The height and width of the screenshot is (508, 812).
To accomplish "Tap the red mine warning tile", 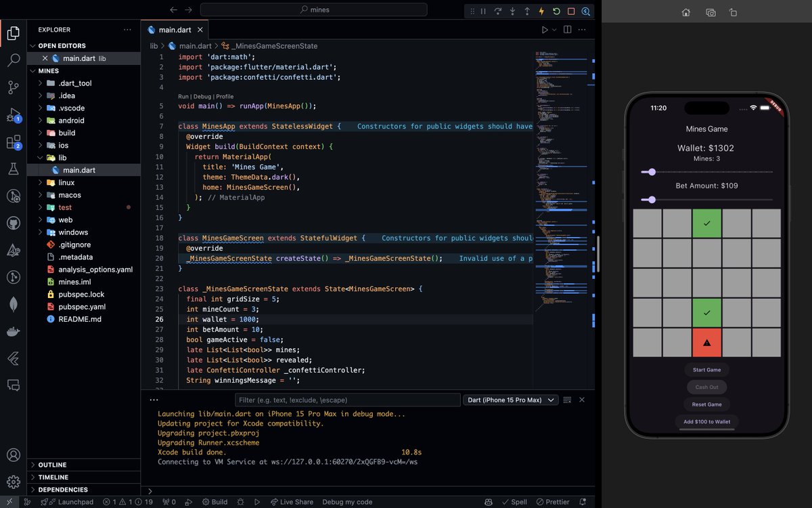I will click(706, 343).
